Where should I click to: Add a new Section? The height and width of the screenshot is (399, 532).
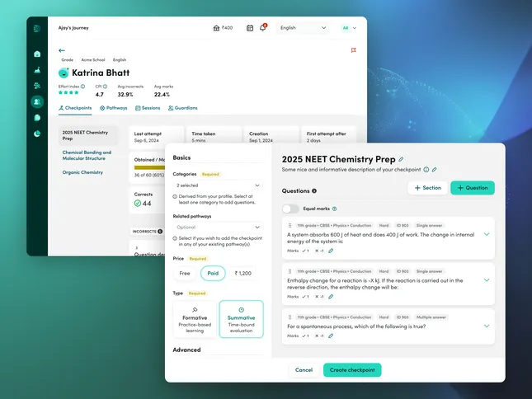(x=428, y=188)
